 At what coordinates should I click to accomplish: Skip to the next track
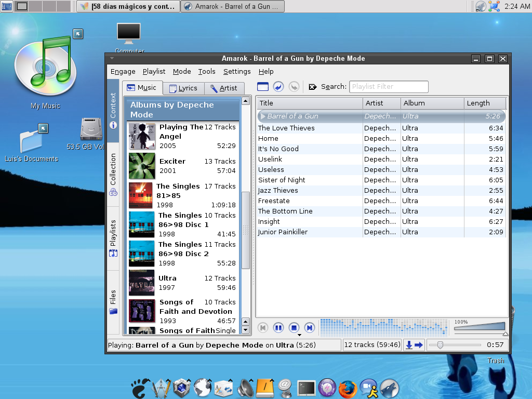click(310, 328)
